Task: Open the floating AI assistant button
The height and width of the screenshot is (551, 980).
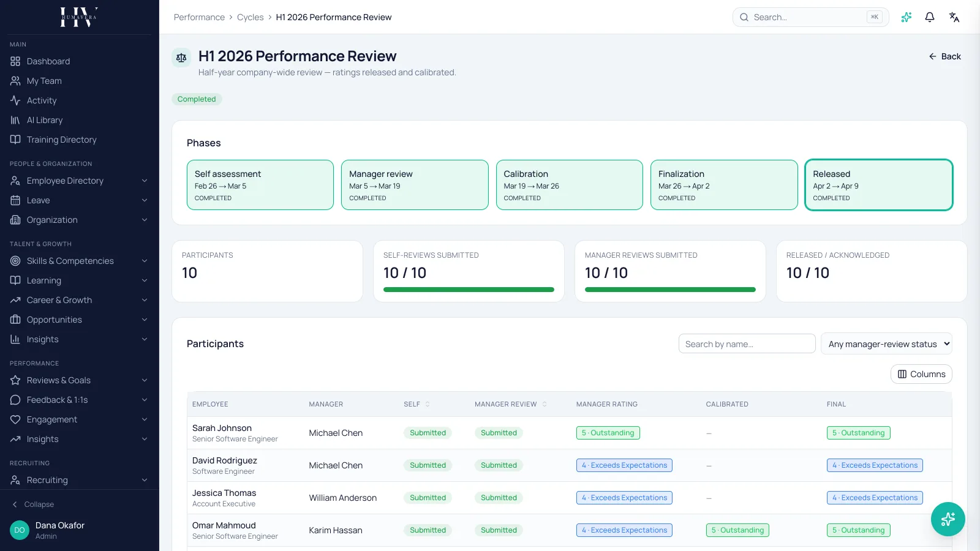Action: pyautogui.click(x=948, y=519)
